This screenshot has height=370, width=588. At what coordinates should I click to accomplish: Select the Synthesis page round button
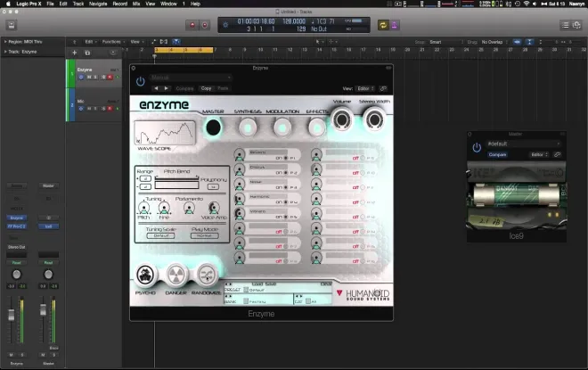pos(248,127)
